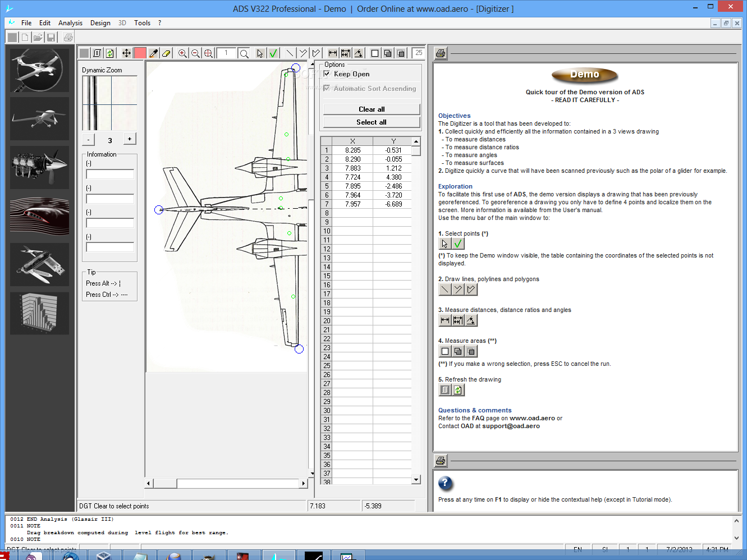747x560 pixels.
Task: Pick the eyedropper tool in digitizer toolbar
Action: click(153, 53)
